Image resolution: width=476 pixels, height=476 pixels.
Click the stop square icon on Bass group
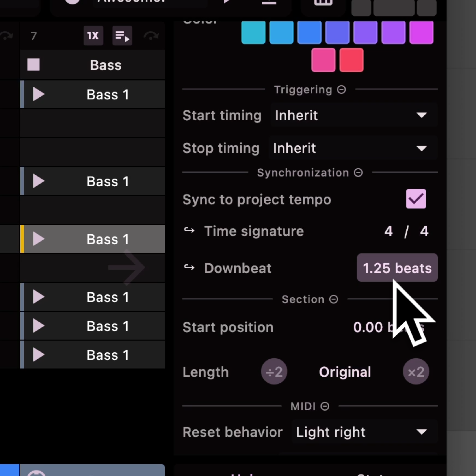click(x=34, y=65)
